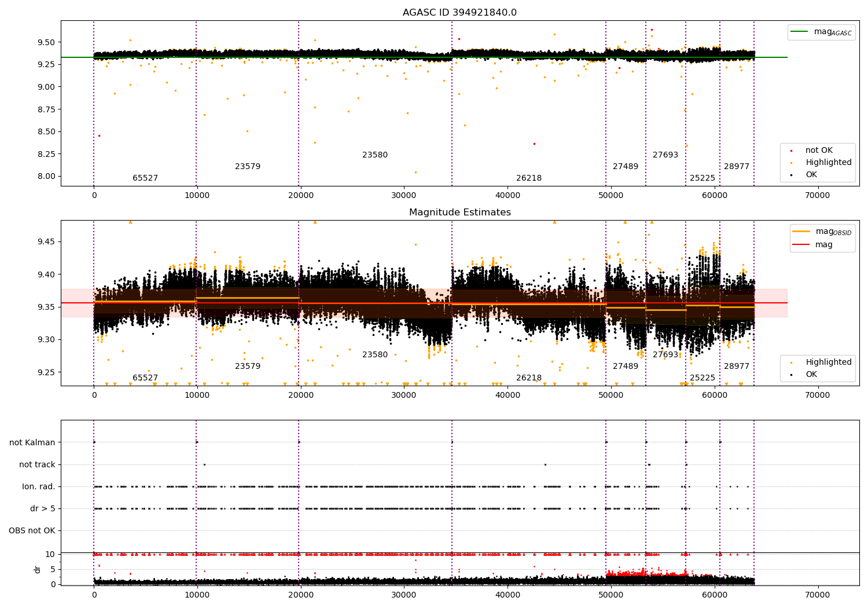Click OBSID label 23580 in the top plot
The image size is (868, 608).
click(375, 155)
